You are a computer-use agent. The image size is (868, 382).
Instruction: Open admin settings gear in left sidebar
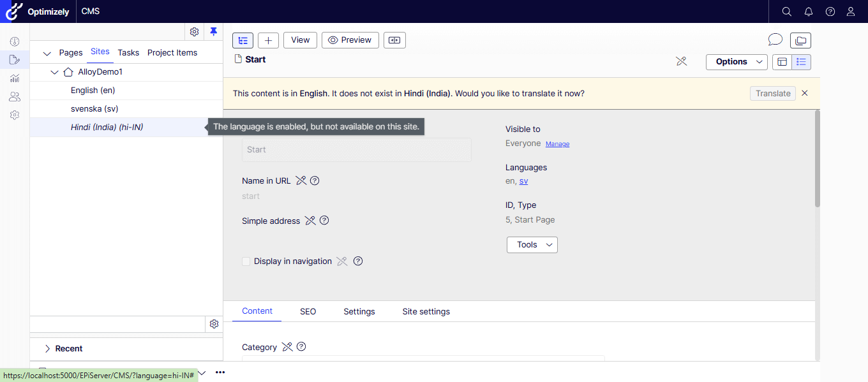tap(14, 115)
